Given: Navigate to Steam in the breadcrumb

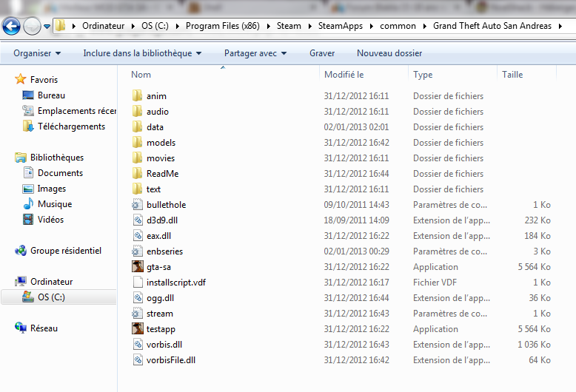Looking at the screenshot, I should (289, 26).
